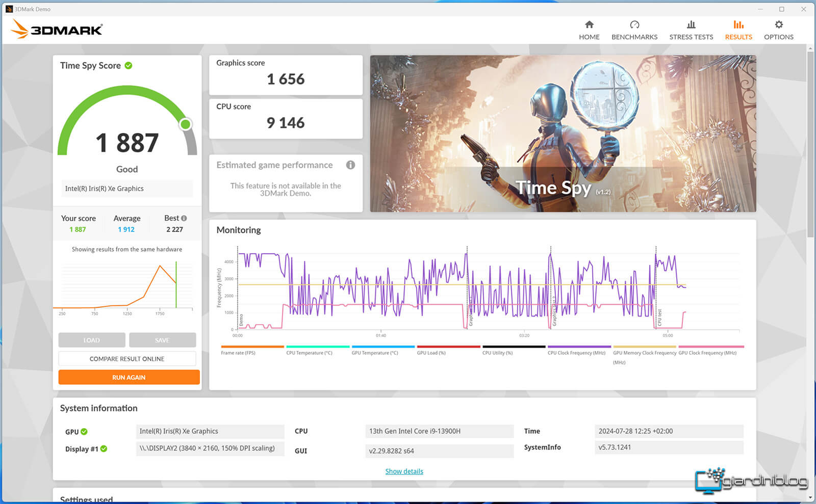Click the scrollbar up arrow
The height and width of the screenshot is (504, 816).
810,48
